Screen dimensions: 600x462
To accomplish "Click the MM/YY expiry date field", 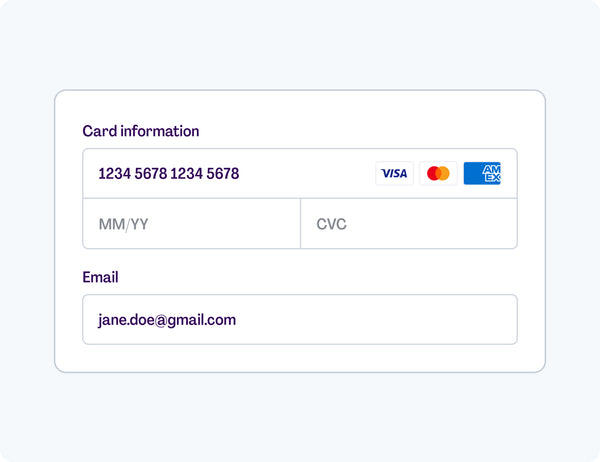I will tap(191, 224).
